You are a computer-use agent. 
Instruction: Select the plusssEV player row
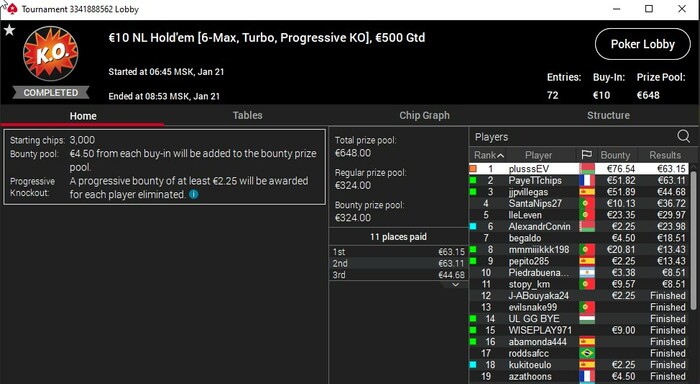click(578, 169)
